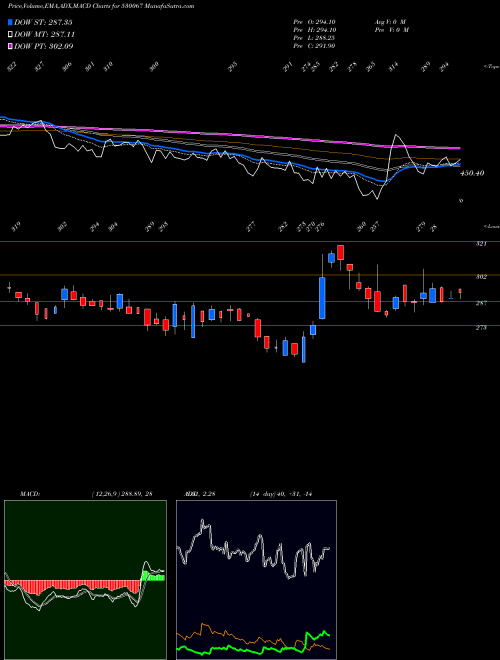Click the chart title mentioning MunafaSutra.com
This screenshot has height=660, width=500.
pyautogui.click(x=101, y=6)
